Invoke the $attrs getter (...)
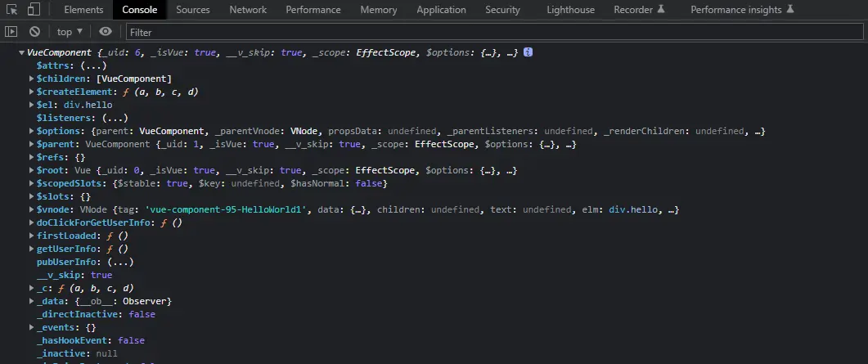This screenshot has width=868, height=364. [93, 65]
